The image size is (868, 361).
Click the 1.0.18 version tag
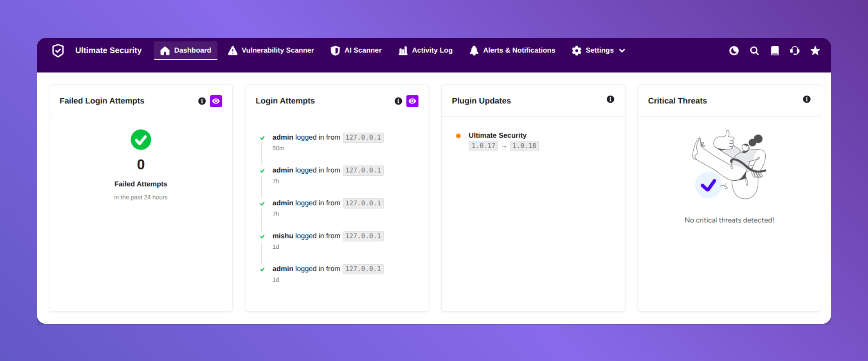tap(524, 146)
